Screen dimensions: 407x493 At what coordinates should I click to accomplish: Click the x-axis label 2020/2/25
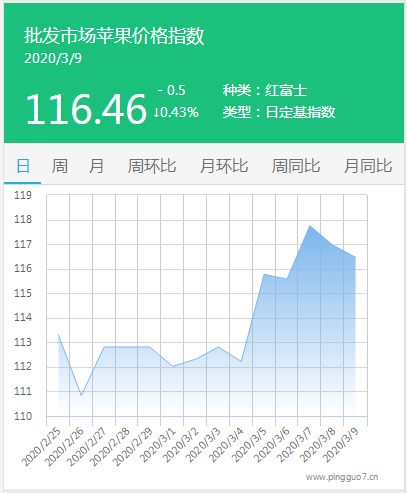(x=41, y=446)
